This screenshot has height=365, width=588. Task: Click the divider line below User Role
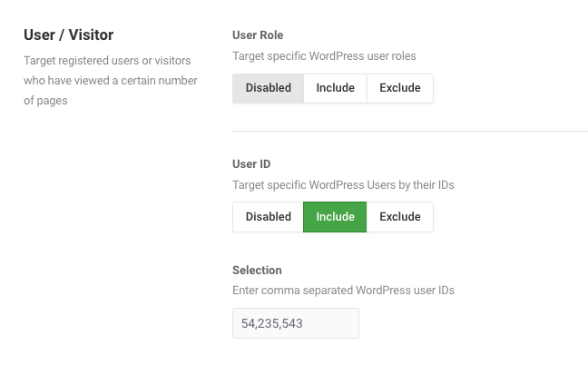[410, 132]
